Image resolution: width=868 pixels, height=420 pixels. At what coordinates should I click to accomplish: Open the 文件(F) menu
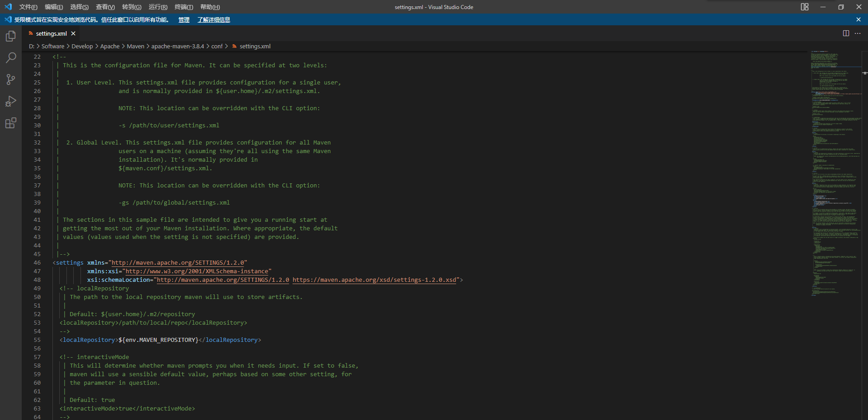click(x=28, y=7)
